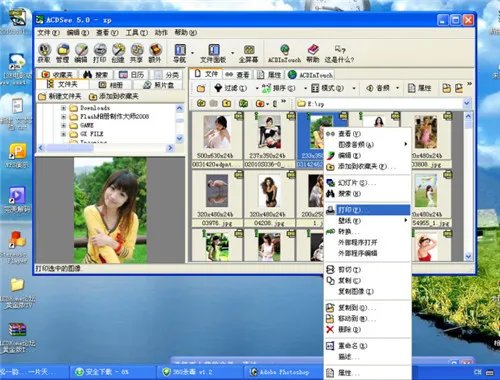This screenshot has width=500, height=380.
Task: Expand the Downloads folder node
Action: click(x=63, y=108)
